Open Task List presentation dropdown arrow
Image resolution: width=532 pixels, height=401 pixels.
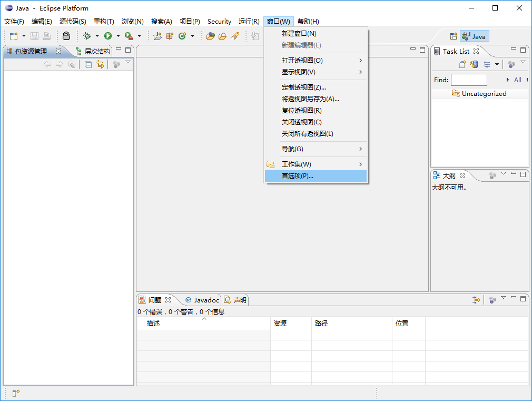click(x=497, y=64)
